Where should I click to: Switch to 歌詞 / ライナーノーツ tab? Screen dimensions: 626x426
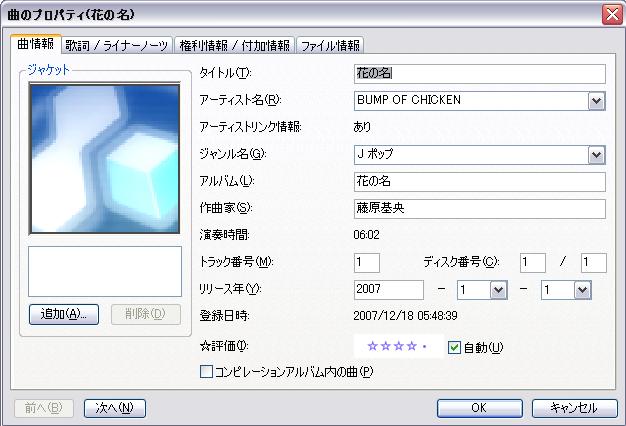tap(117, 46)
